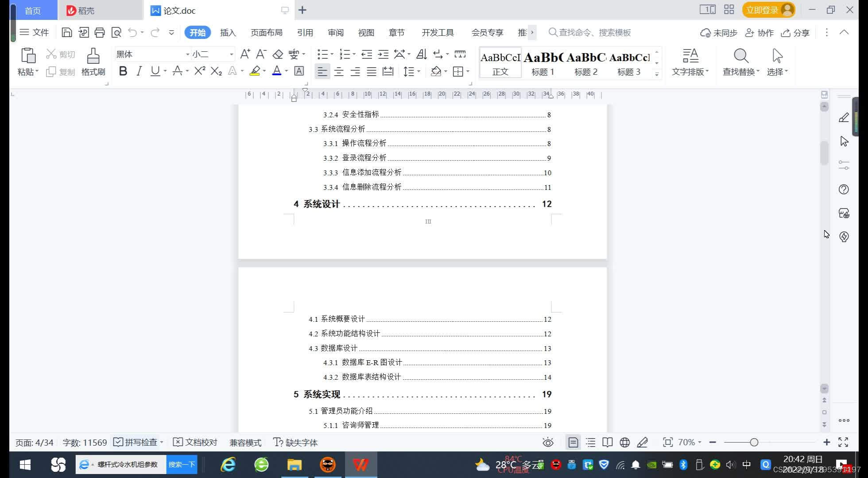The height and width of the screenshot is (478, 868).
Task: Click the Print icon
Action: 100,32
